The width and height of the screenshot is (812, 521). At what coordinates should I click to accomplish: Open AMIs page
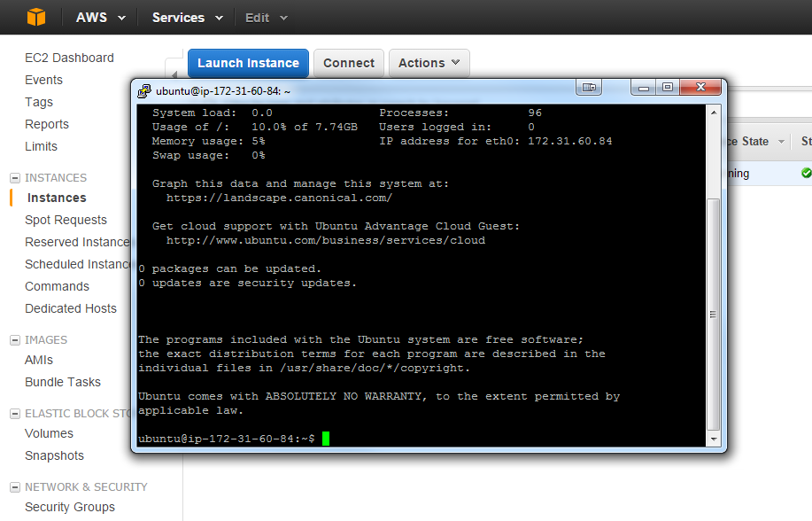[x=39, y=360]
